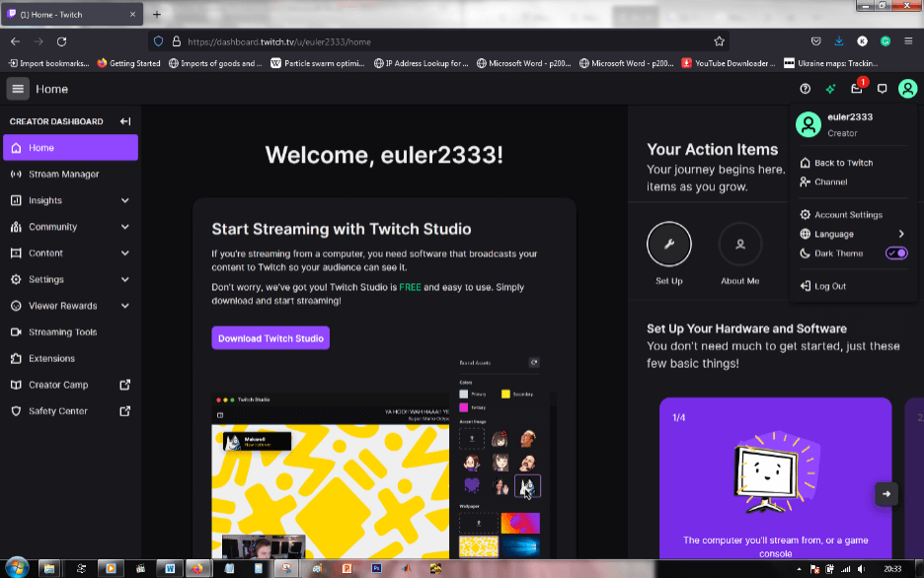Click the Safety Center external link icon

125,411
